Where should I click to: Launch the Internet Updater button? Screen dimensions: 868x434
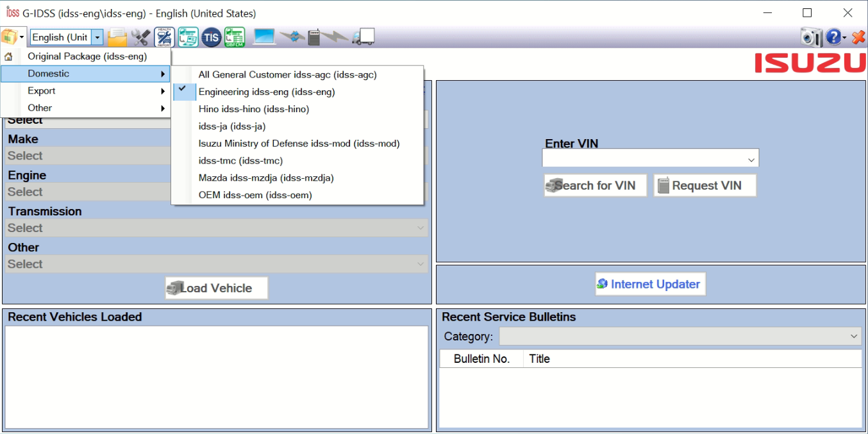[x=651, y=284]
